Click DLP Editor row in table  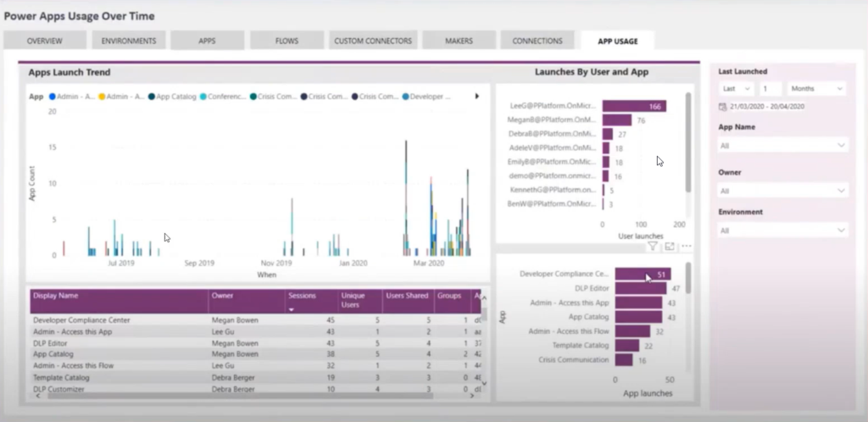click(254, 343)
